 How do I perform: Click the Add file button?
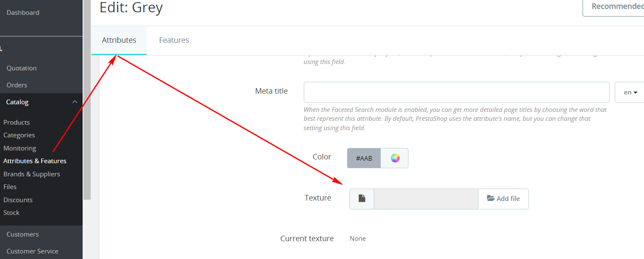(x=503, y=198)
